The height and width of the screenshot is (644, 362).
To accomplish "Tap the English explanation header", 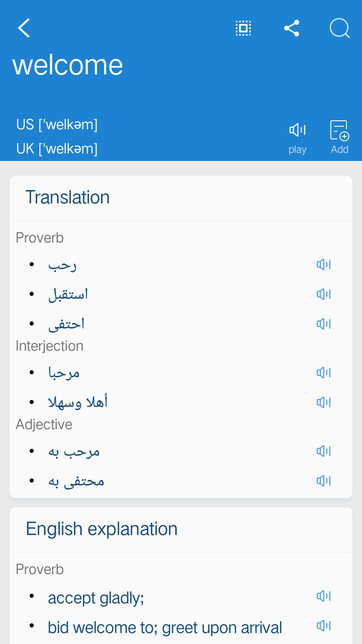I will click(x=102, y=529).
